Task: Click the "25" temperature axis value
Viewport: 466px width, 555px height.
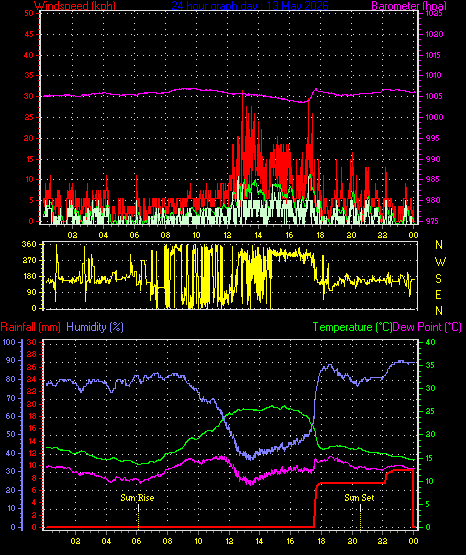Action: pos(430,411)
